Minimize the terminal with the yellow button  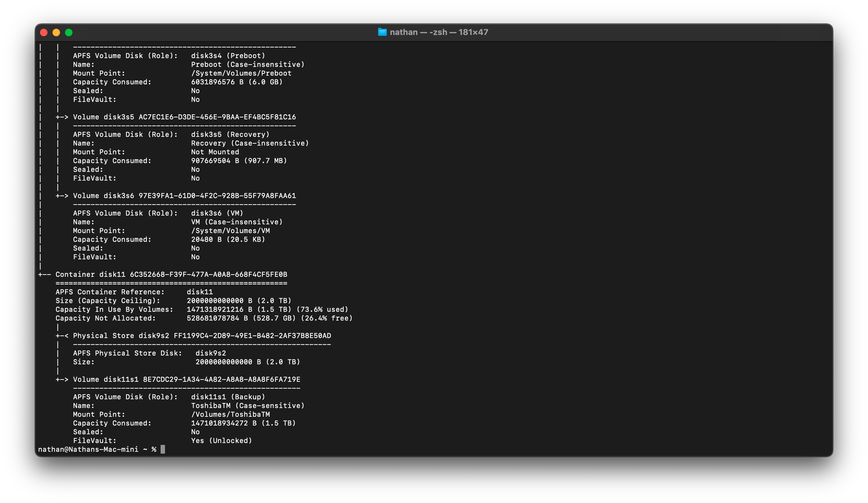click(x=56, y=32)
